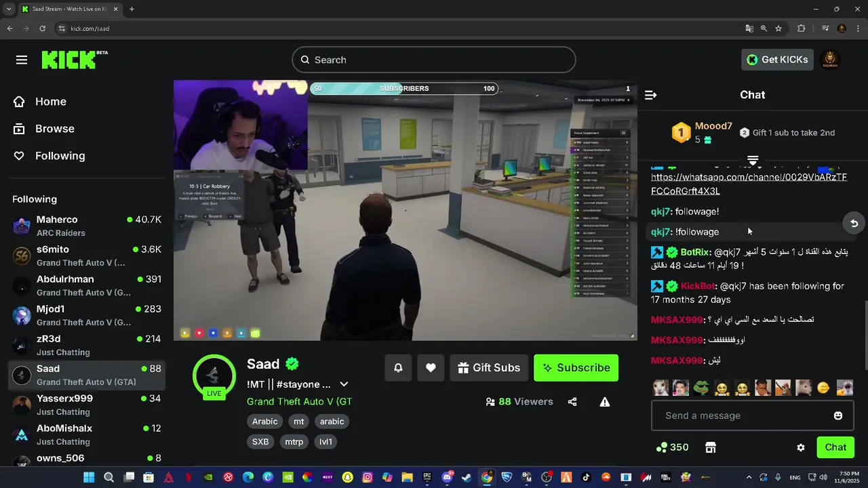868x488 pixels.
Task: Open Chrome three-dot menu
Action: click(857, 28)
